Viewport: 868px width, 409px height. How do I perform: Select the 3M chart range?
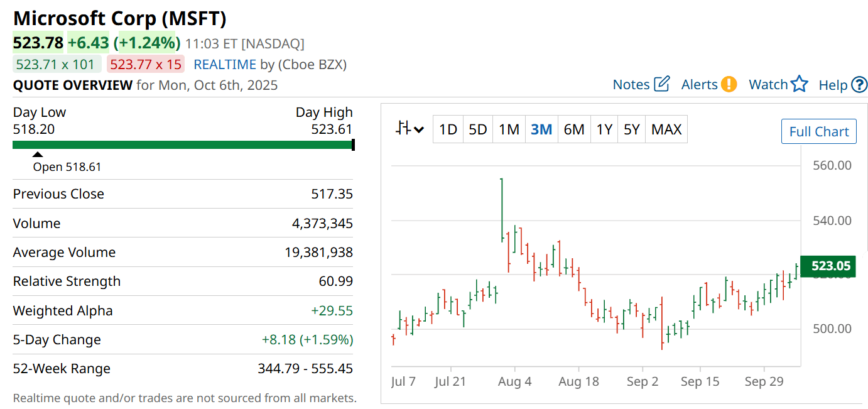point(541,129)
